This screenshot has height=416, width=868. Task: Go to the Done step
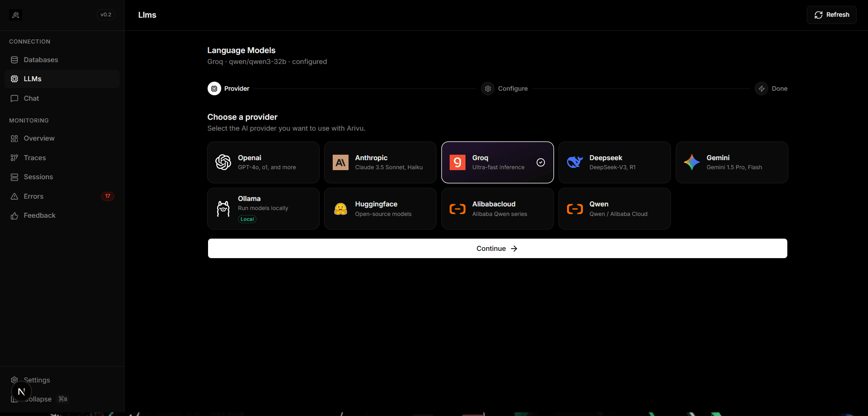tap(771, 88)
